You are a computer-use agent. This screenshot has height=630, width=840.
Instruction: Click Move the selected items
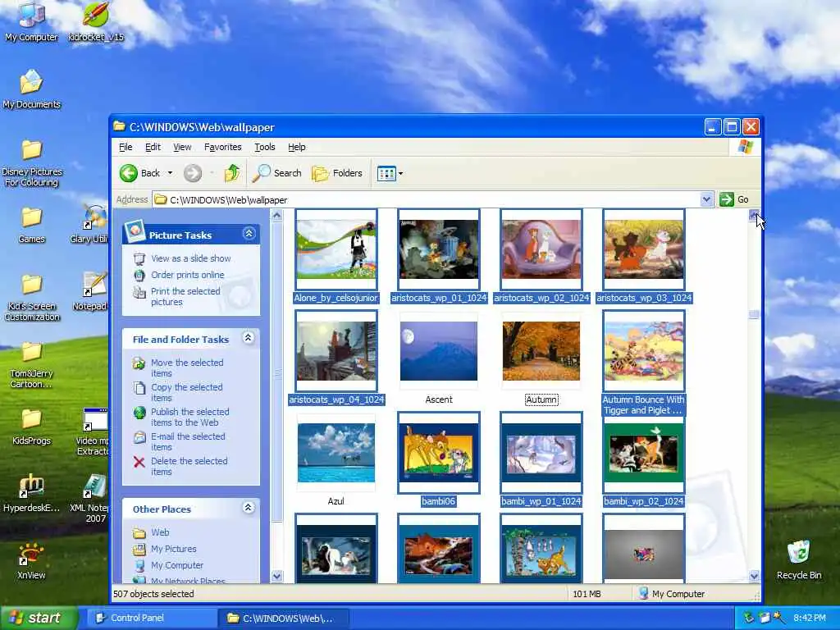187,367
